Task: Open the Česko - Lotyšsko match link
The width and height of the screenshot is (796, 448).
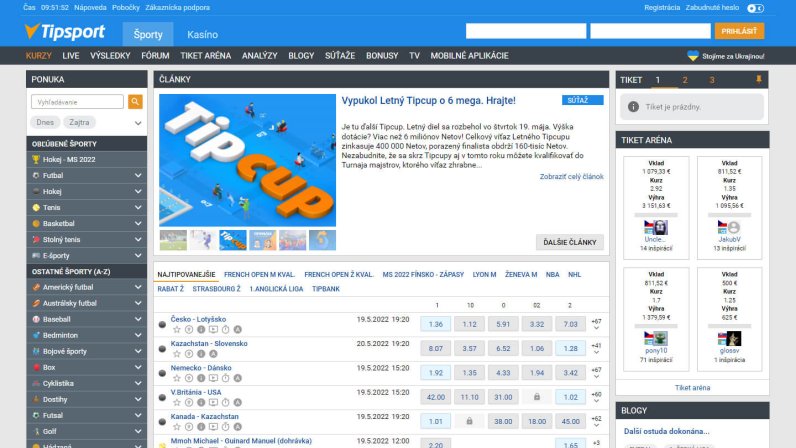Action: (198, 319)
